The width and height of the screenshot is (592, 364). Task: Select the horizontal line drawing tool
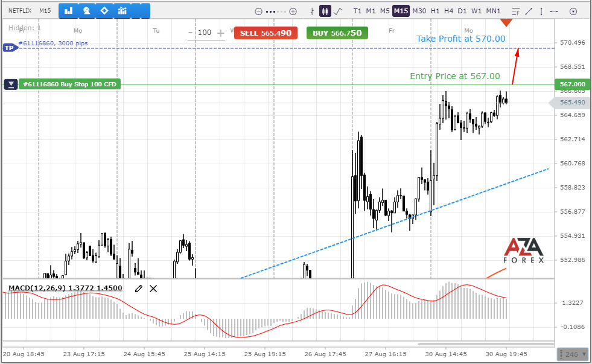(x=554, y=11)
